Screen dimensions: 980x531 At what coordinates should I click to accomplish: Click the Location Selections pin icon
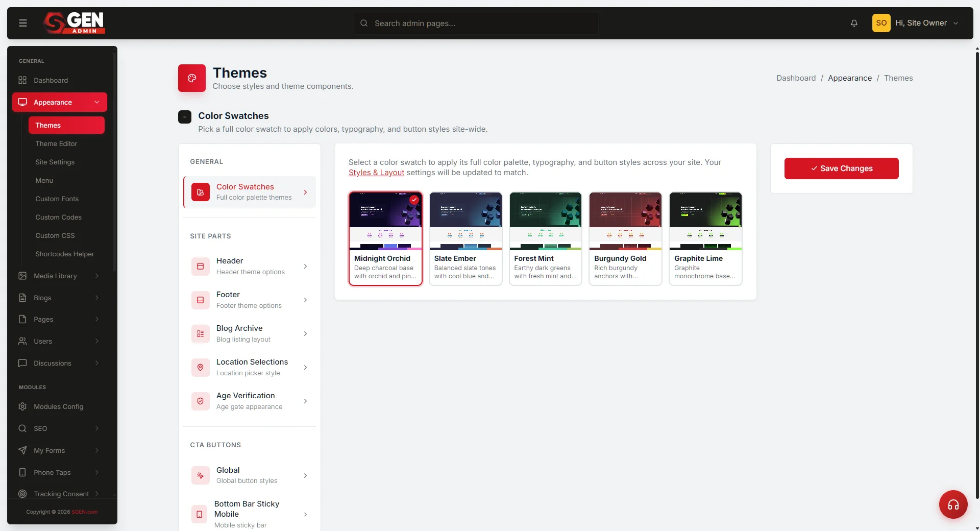[200, 368]
